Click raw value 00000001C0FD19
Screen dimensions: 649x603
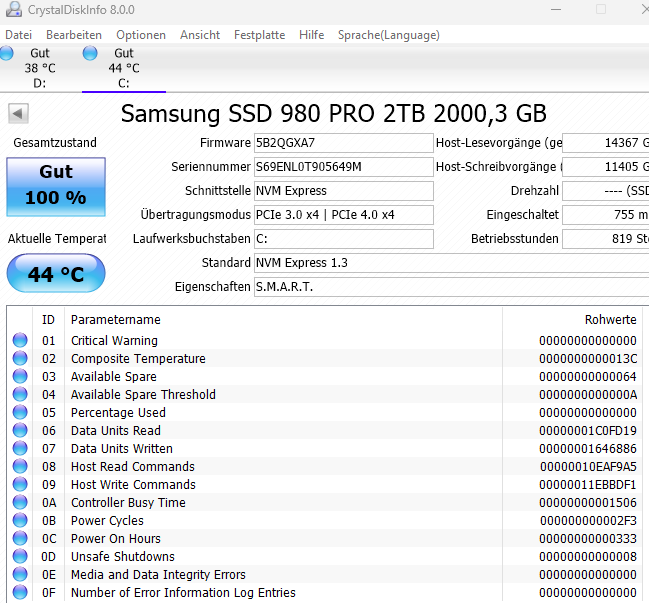588,430
